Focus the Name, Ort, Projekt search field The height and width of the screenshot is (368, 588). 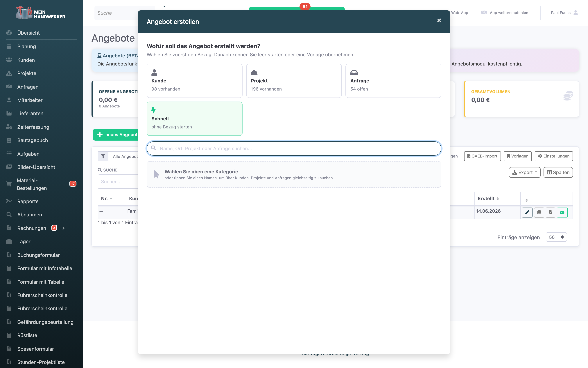(294, 148)
